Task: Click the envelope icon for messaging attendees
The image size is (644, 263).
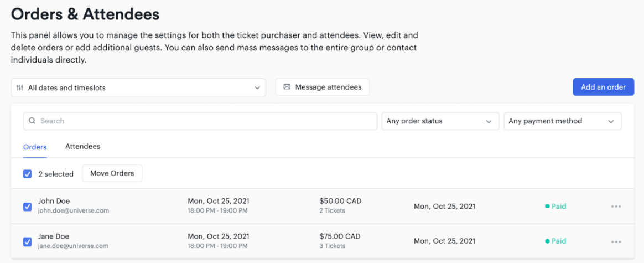Action: 287,87
